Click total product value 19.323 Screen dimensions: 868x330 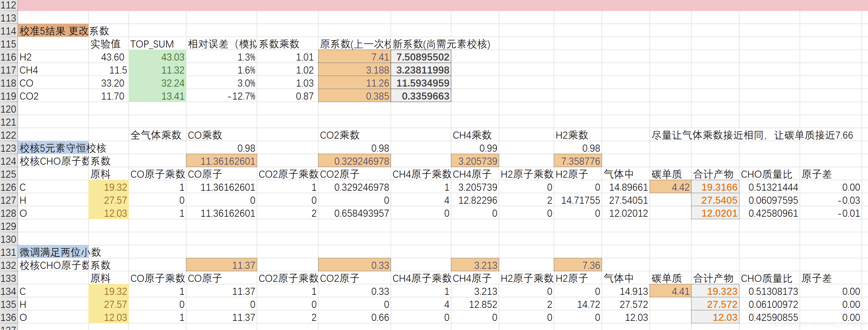pyautogui.click(x=715, y=291)
